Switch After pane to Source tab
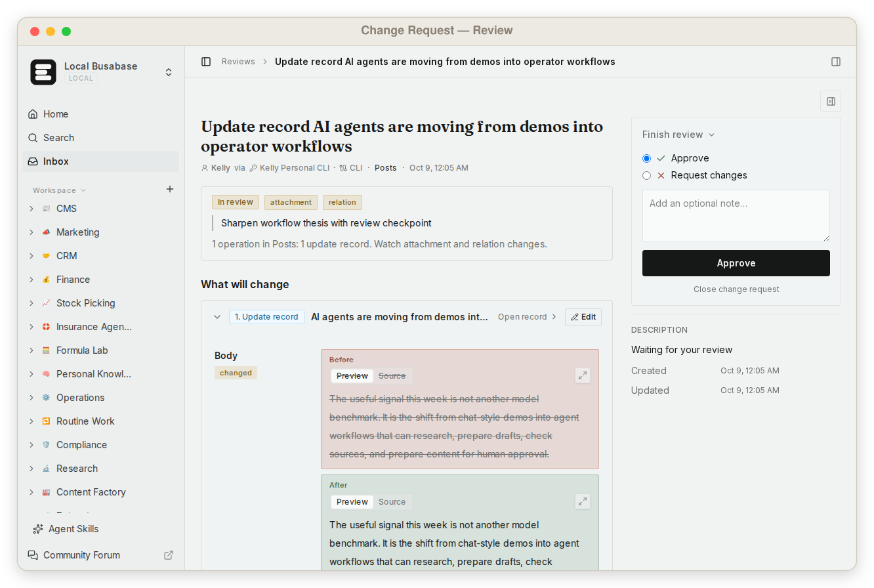 tap(392, 502)
